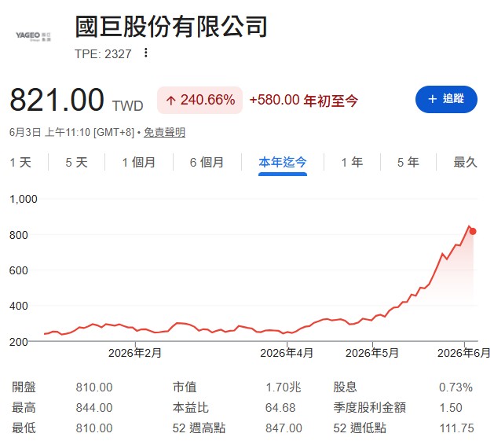
Task: Click the 52 週低點 value 111.75
Action: [x=457, y=428]
